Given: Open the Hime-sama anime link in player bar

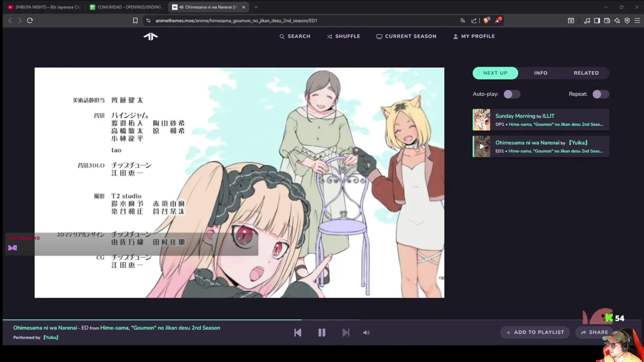Looking at the screenshot, I should (x=160, y=328).
